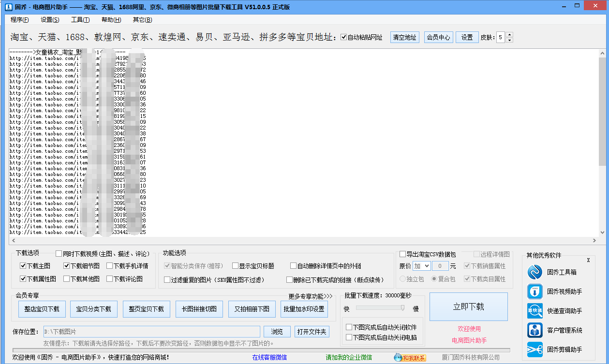Check 自动删除详情页中的外链

294,266
